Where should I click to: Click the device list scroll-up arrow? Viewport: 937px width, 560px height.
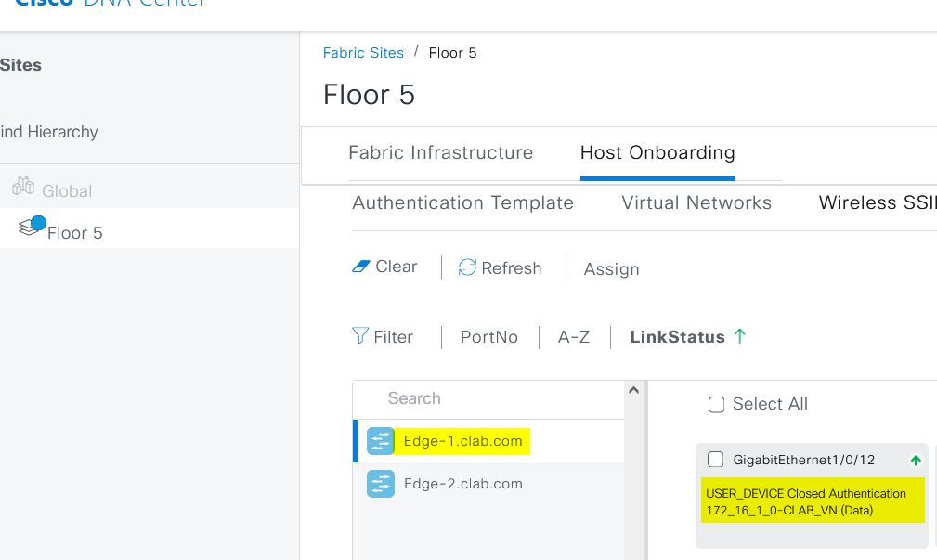(x=634, y=390)
